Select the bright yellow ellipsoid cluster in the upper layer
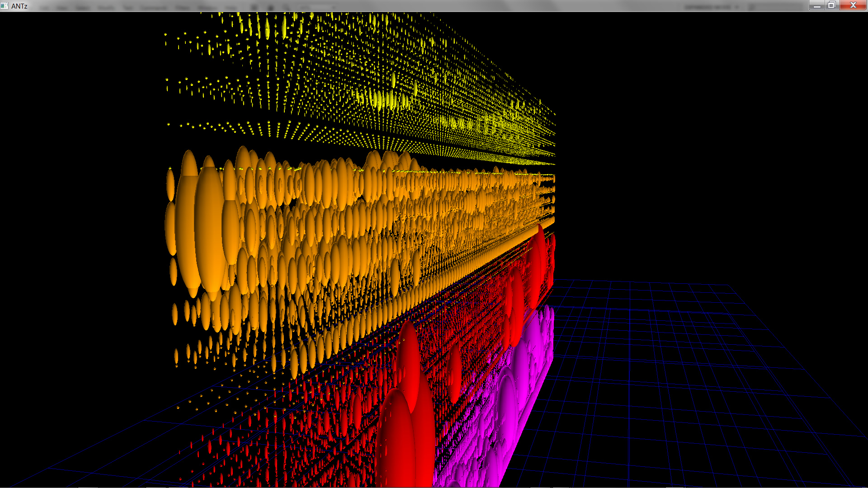Image resolution: width=868 pixels, height=488 pixels. 380,99
